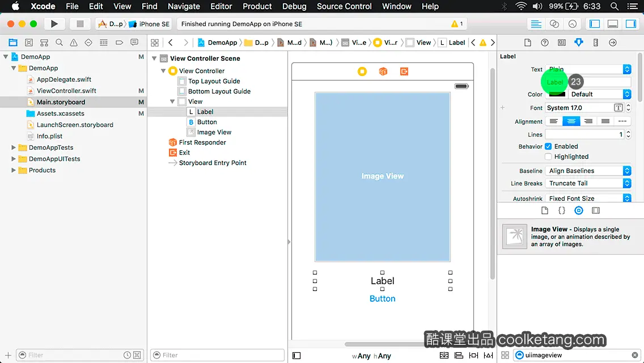Screen dimensions: 644x363
Task: Click the black label color swatch
Action: pos(557,94)
